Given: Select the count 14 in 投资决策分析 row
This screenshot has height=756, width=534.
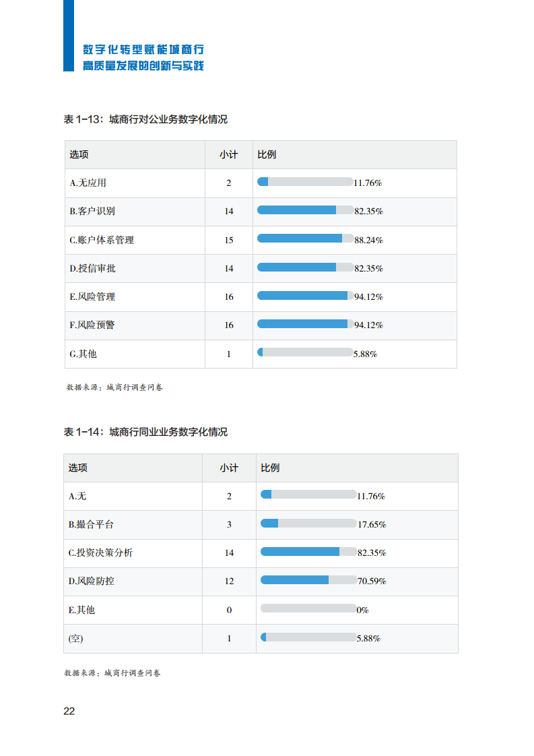Looking at the screenshot, I should coord(230,553).
